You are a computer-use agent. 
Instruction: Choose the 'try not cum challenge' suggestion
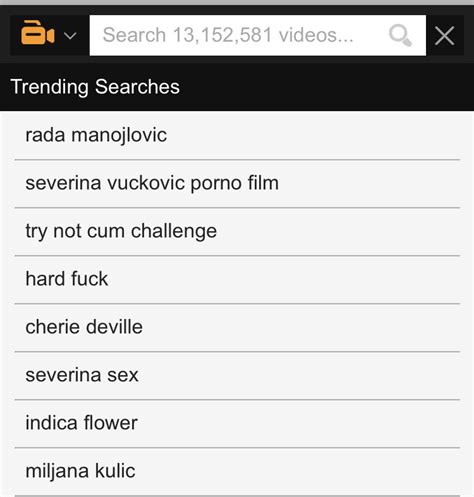(237, 232)
